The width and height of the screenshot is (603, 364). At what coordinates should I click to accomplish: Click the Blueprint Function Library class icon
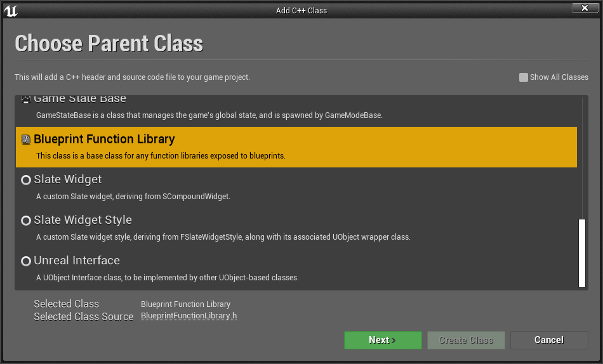[x=26, y=140]
